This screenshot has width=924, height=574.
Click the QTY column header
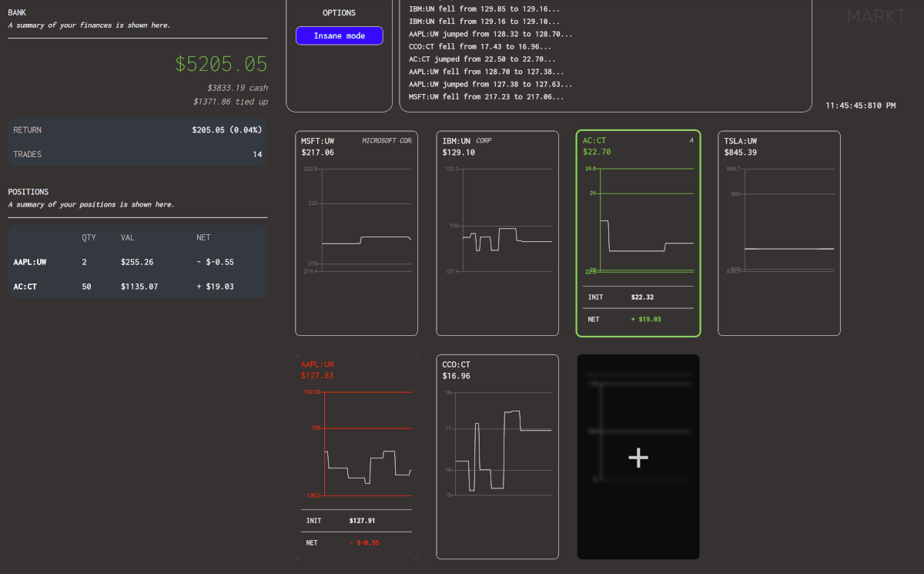(89, 237)
